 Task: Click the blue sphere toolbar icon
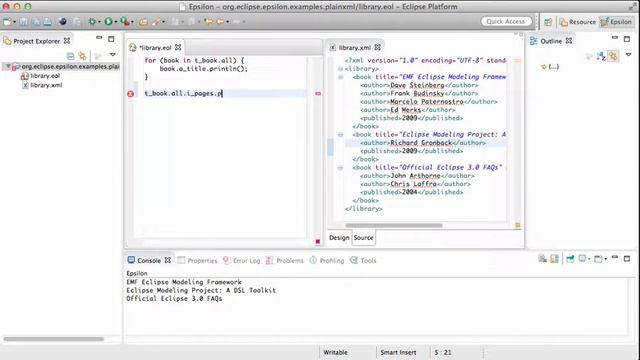point(62,22)
